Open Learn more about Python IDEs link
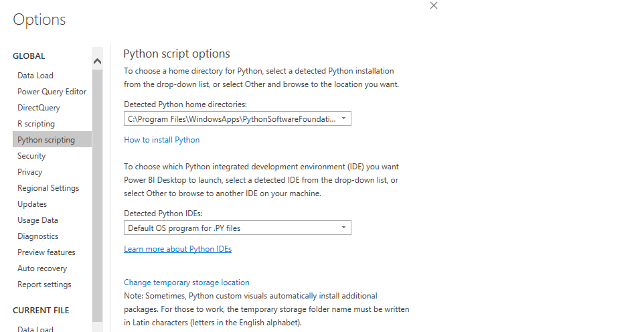The image size is (644, 332). [178, 249]
